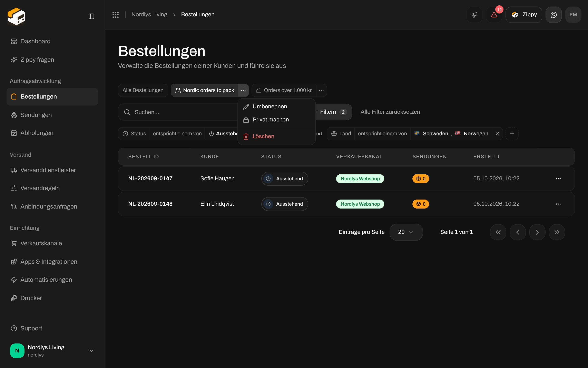Click the logo in the sidebar

pyautogui.click(x=16, y=16)
